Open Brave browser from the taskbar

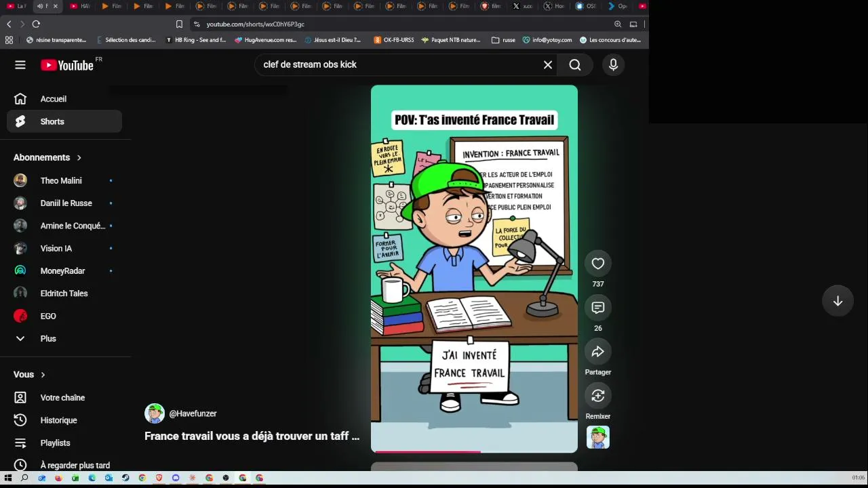[x=159, y=478]
